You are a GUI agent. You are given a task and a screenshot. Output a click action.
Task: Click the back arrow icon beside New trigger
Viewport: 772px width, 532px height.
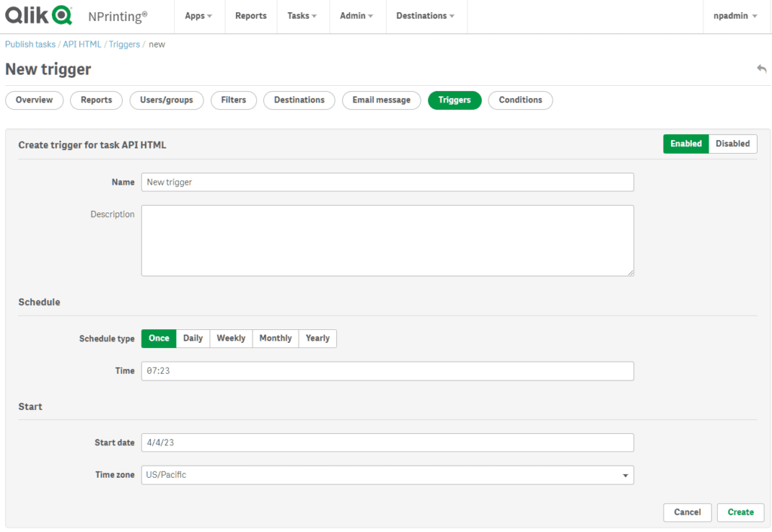761,69
